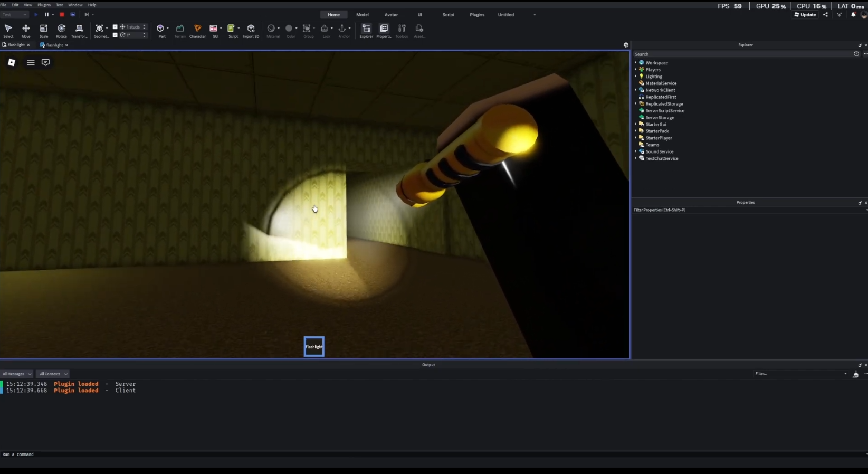The width and height of the screenshot is (868, 474).
Task: Switch to the Model ribbon tab
Action: pos(362,15)
